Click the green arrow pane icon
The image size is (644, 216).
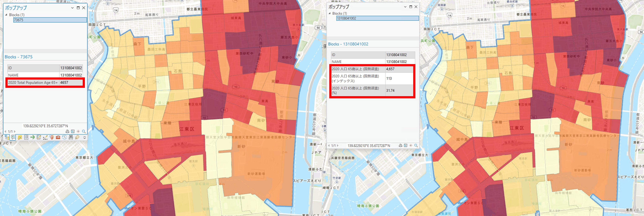pos(33,137)
